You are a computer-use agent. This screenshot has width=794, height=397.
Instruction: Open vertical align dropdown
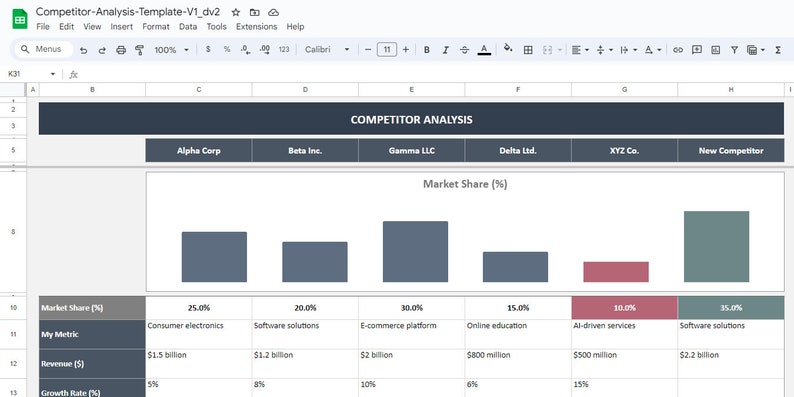pyautogui.click(x=605, y=50)
